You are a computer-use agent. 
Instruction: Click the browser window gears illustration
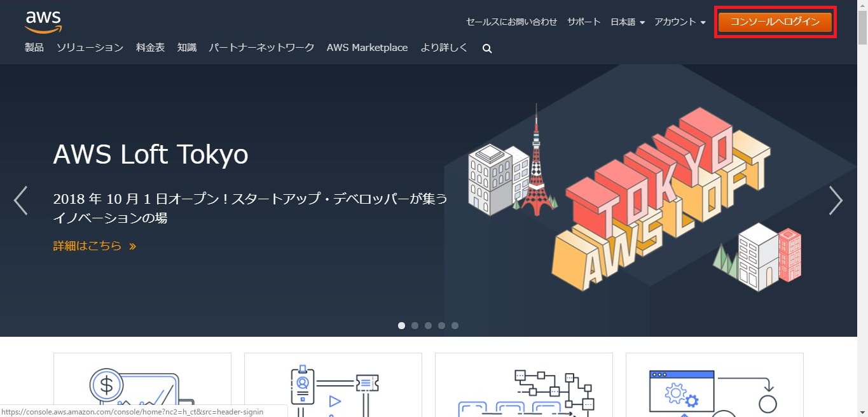point(713,392)
